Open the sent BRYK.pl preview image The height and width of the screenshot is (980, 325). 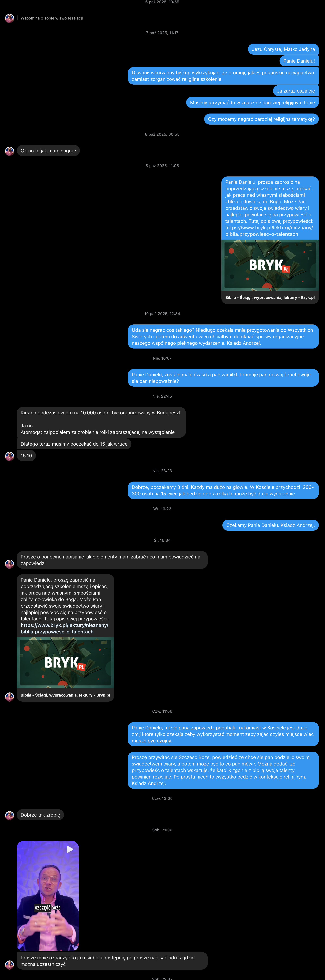click(270, 265)
